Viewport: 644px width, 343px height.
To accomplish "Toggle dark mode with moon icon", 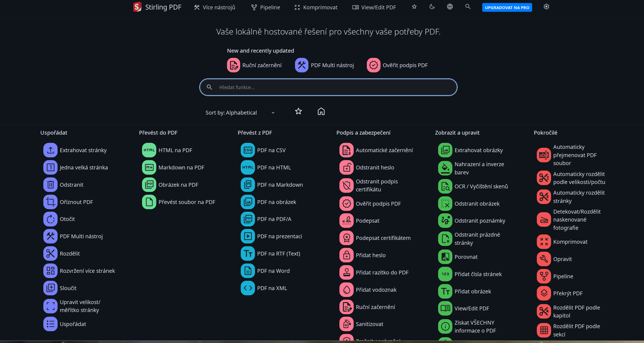I will pos(432,7).
